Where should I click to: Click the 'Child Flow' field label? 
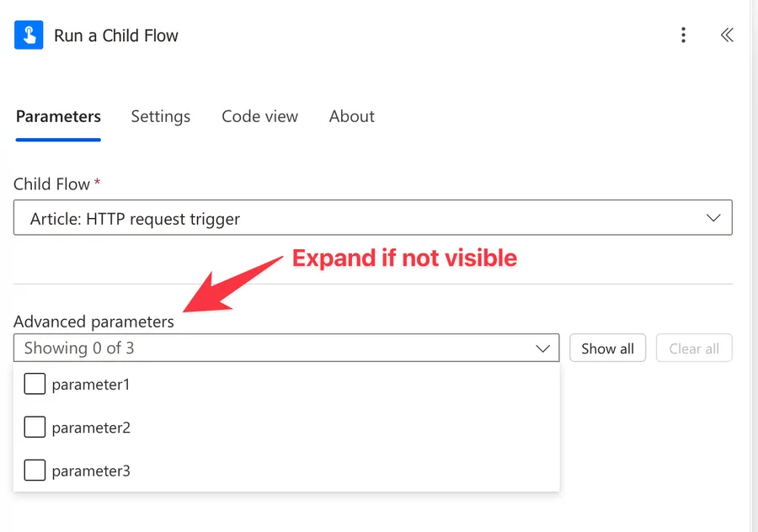(x=51, y=184)
